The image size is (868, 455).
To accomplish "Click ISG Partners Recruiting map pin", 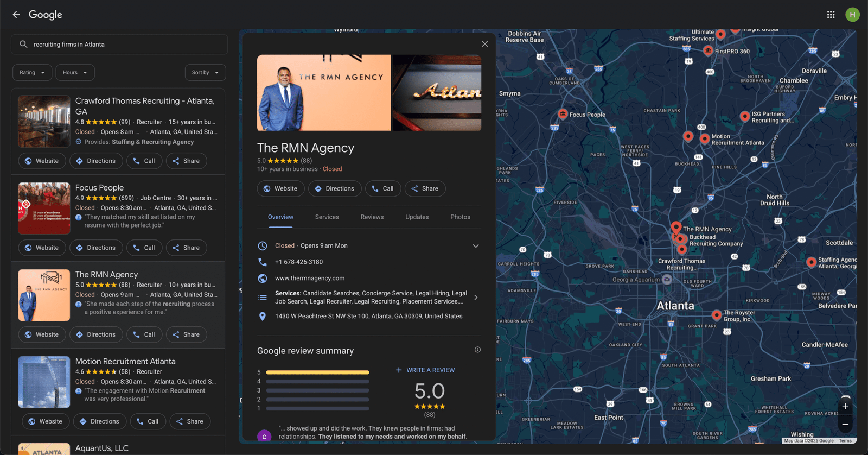I will coord(745,116).
